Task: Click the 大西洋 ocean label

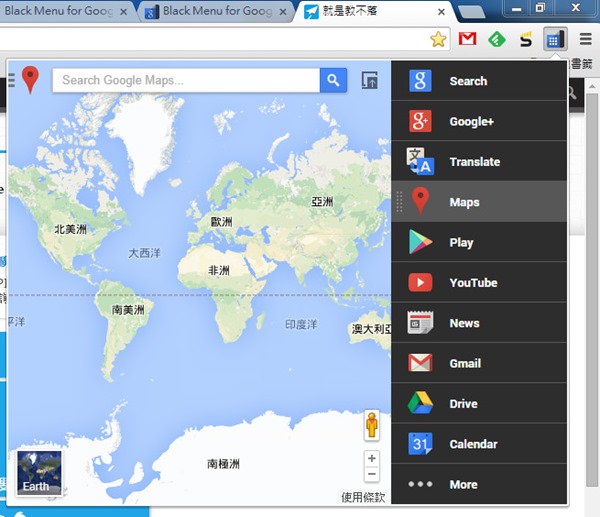Action: click(144, 253)
